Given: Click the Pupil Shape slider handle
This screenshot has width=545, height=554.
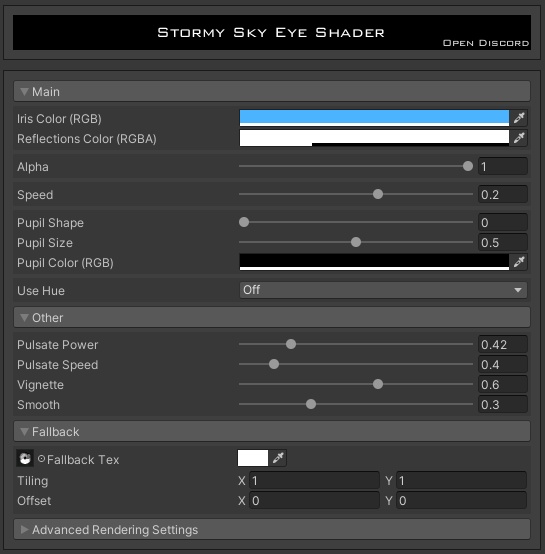Looking at the screenshot, I should [244, 222].
